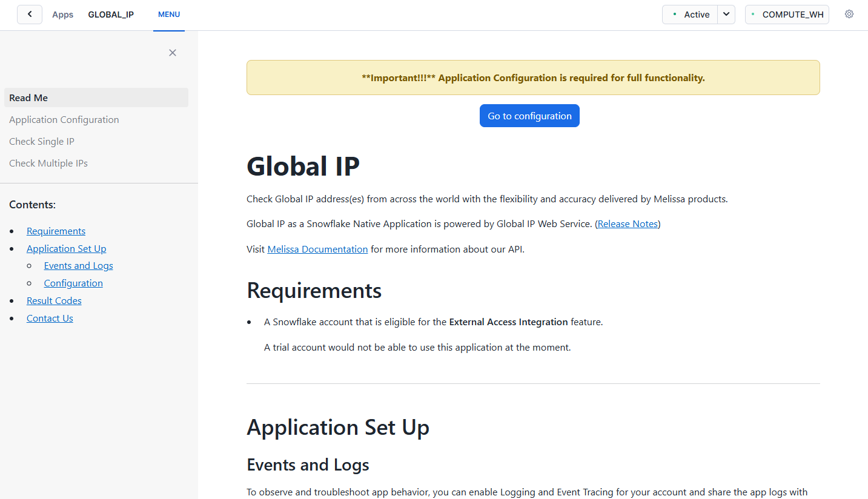This screenshot has height=499, width=868.
Task: Select the GLOBAL_IP app name
Action: pyautogui.click(x=111, y=15)
